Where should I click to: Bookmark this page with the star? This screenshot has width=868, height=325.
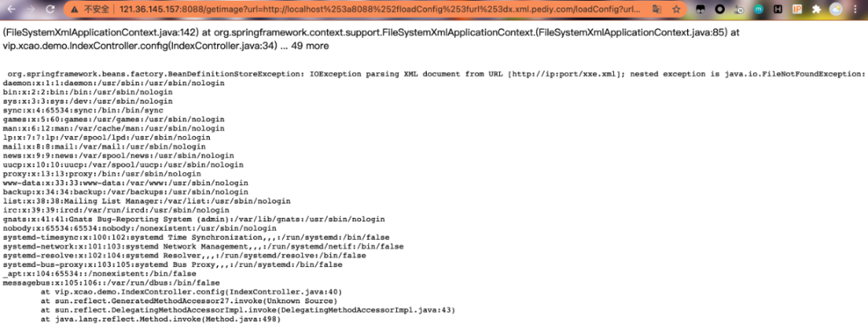point(676,10)
